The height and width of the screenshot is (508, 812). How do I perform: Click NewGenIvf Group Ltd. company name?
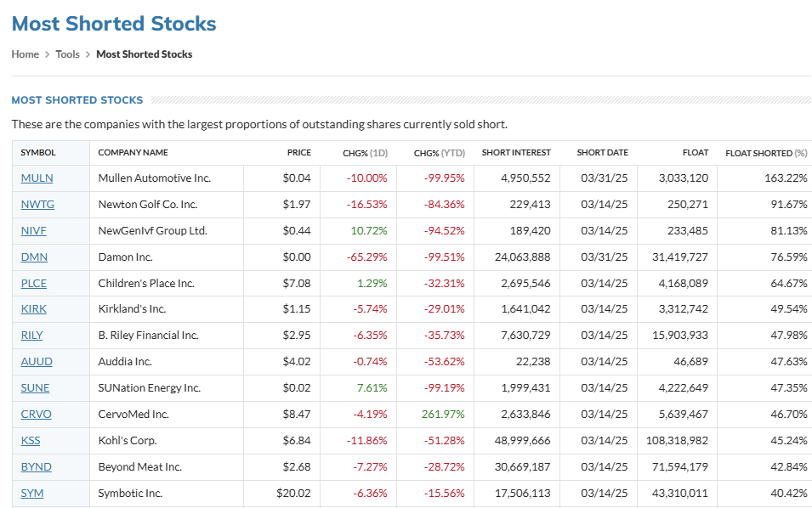coord(153,231)
